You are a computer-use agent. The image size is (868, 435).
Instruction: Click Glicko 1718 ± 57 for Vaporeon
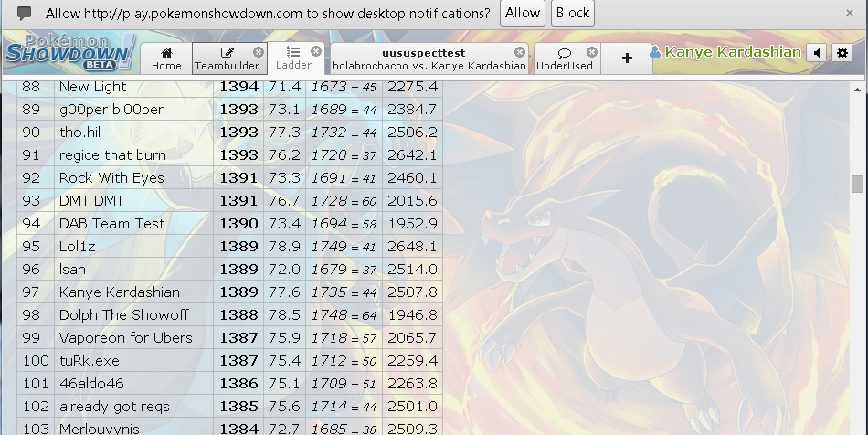click(344, 337)
